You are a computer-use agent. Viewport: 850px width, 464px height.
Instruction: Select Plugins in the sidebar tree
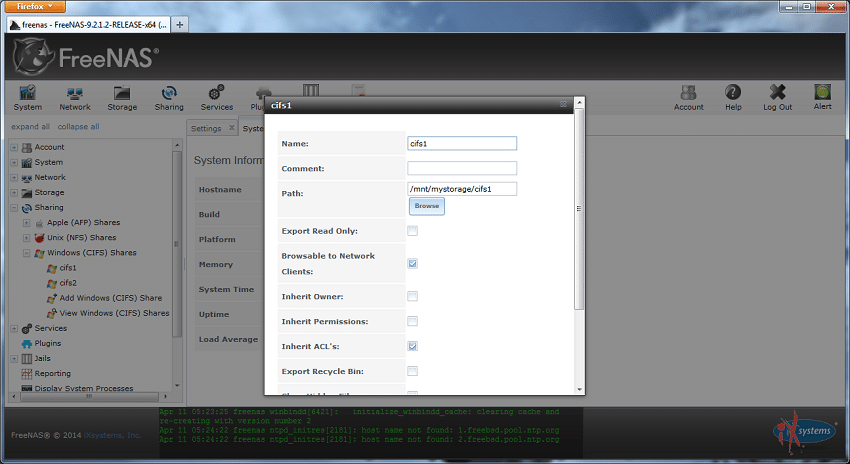tap(48, 343)
